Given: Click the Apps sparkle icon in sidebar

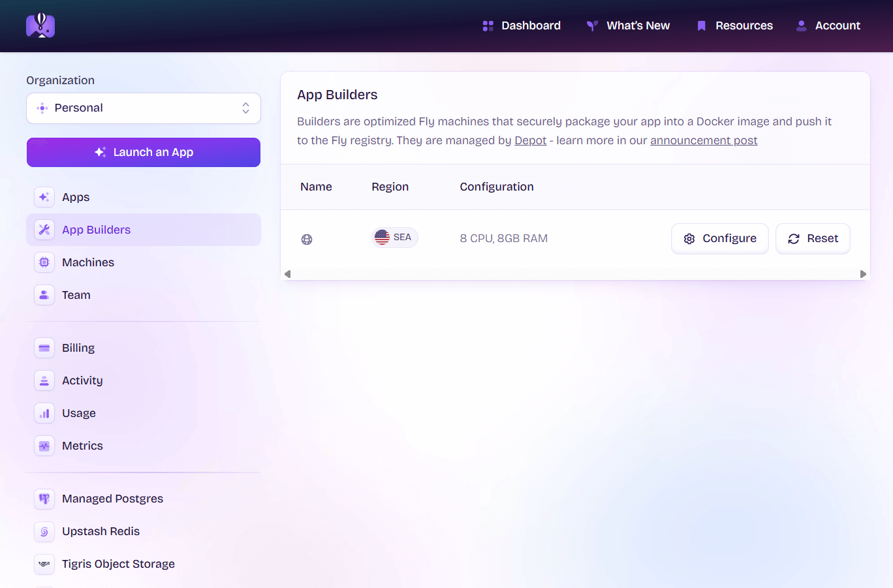Looking at the screenshot, I should point(44,197).
